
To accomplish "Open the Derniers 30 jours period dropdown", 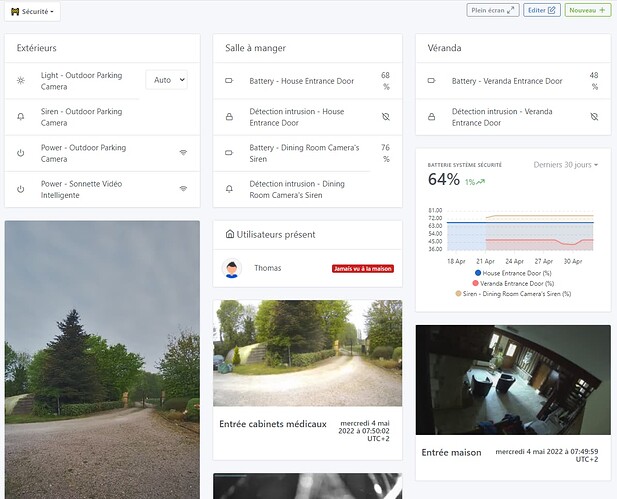I will pos(566,164).
